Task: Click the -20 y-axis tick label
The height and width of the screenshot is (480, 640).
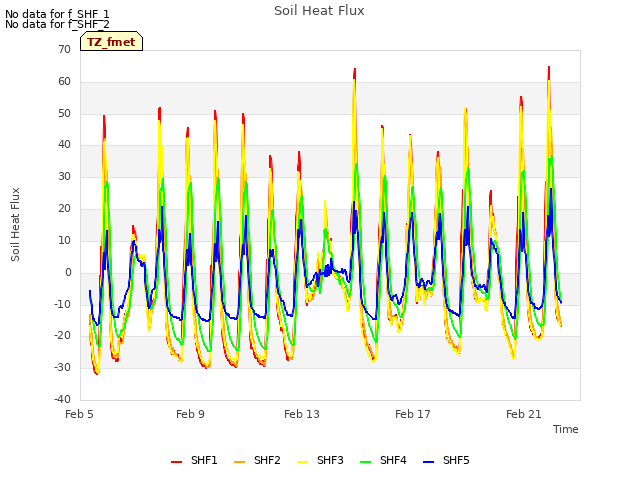Action: [62, 336]
